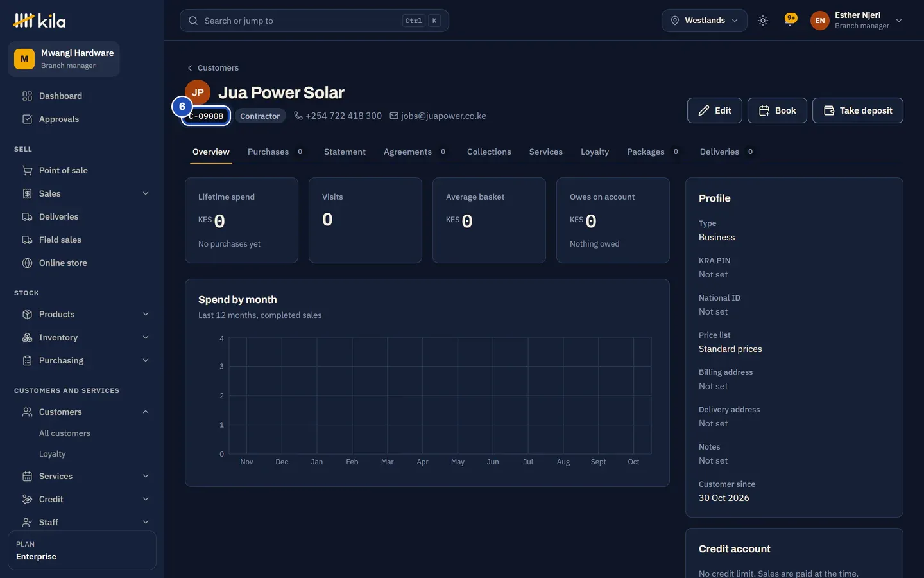Click the envelope icon beside jobs@juapower.co.ke

[394, 116]
